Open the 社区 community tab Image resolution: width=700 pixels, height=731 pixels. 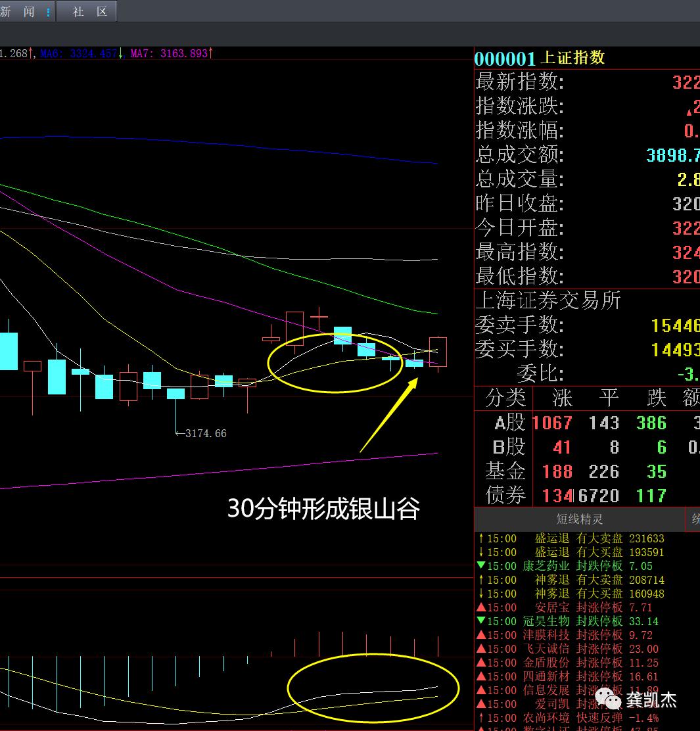click(x=89, y=11)
